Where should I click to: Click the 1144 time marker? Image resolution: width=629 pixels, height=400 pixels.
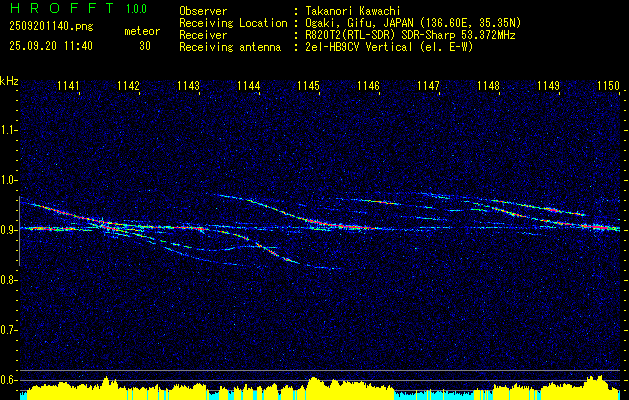coord(249,86)
